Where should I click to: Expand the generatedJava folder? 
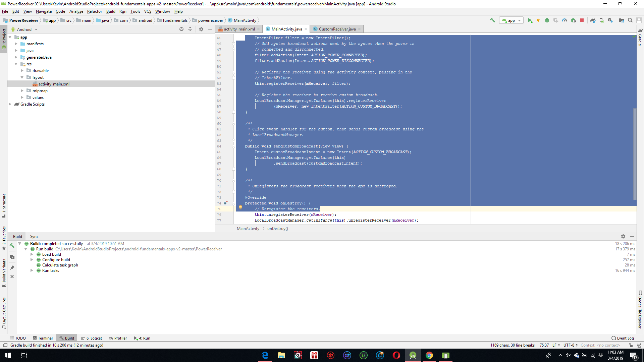click(16, 57)
